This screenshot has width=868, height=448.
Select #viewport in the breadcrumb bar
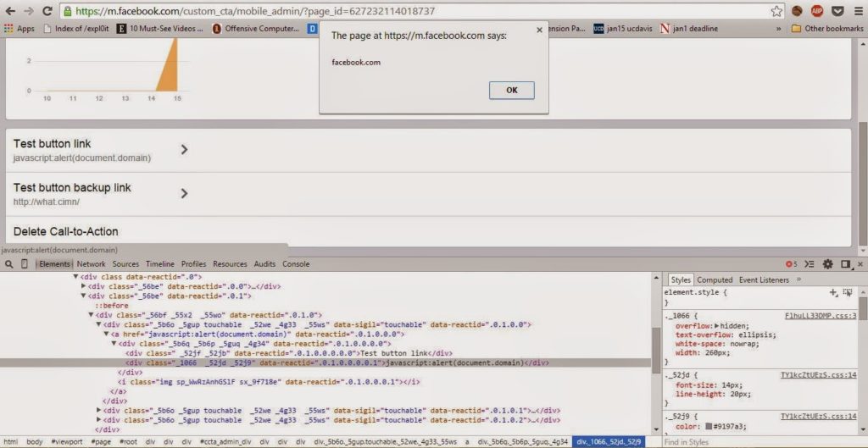66,442
